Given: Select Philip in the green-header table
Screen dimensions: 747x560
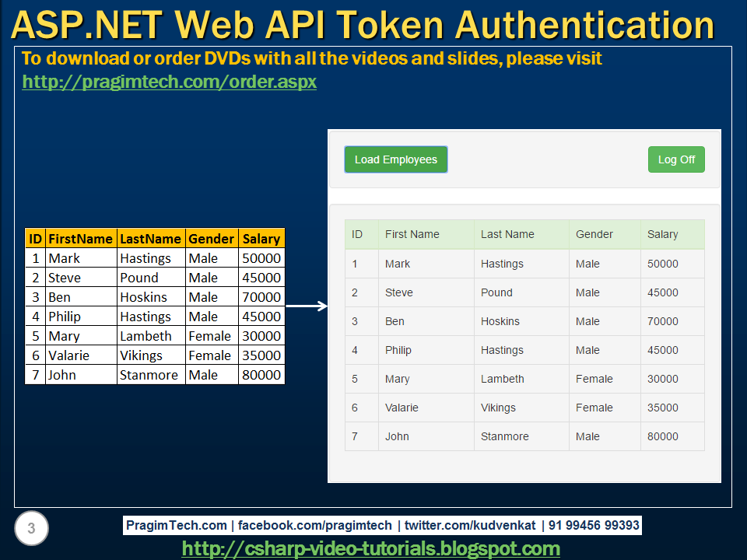Looking at the screenshot, I should click(x=398, y=350).
